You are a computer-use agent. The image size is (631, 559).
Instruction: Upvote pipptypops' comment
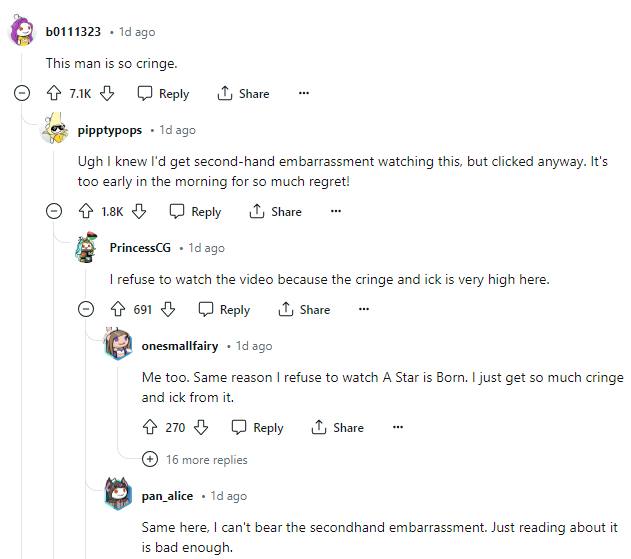86,211
